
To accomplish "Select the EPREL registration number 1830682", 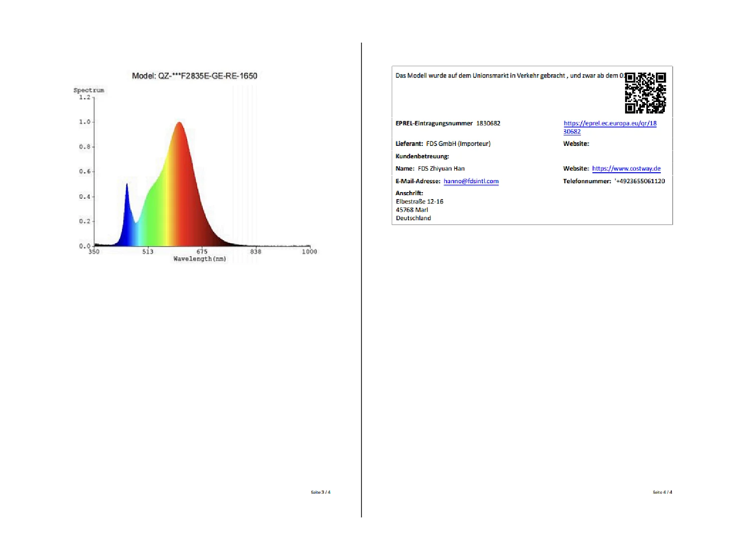I will (488, 123).
